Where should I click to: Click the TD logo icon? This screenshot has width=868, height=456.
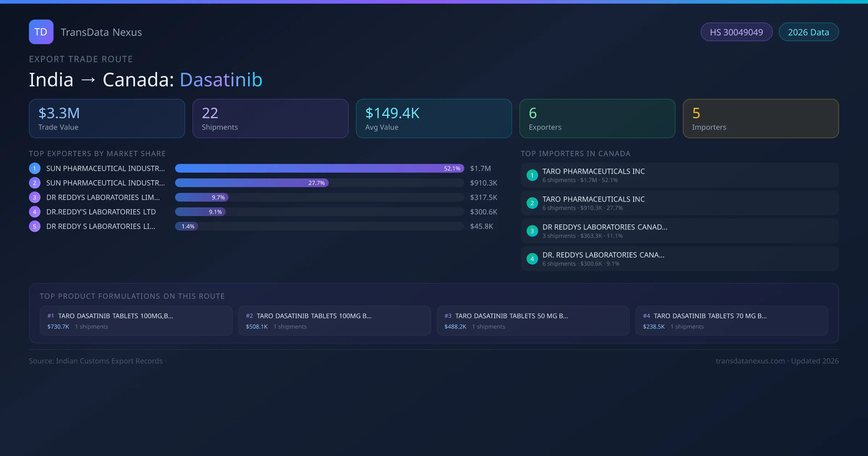[41, 32]
